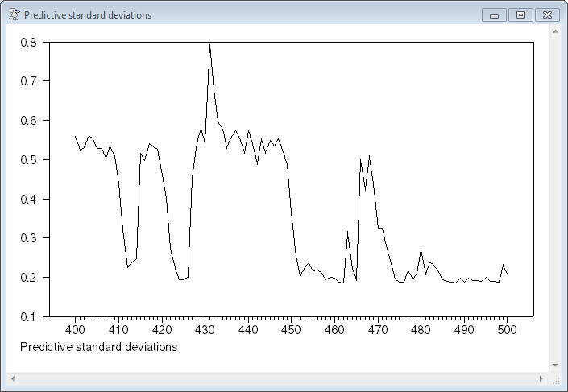Click the x-axis label 400

click(75, 330)
